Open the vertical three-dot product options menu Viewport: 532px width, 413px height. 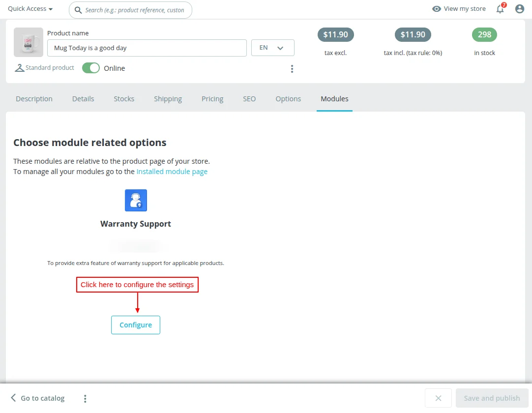[x=292, y=69]
